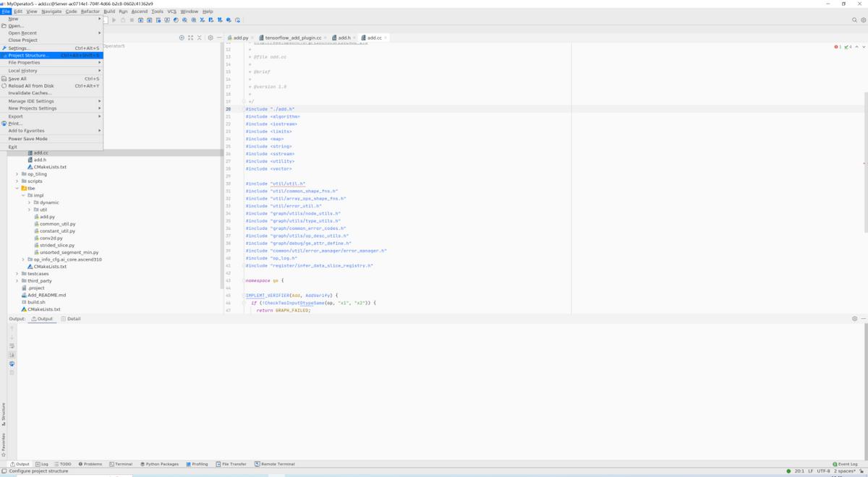
Task: Open Settings from the File menu
Action: 19,48
